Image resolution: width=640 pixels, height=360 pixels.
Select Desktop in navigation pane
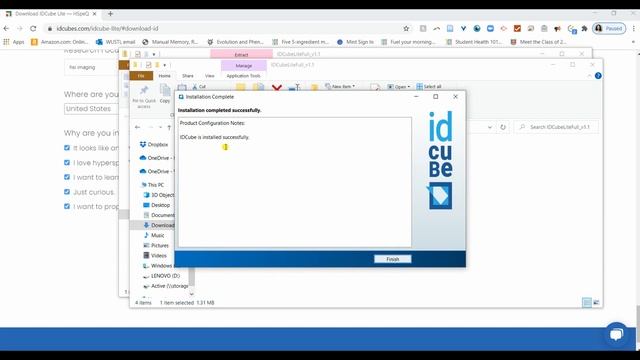[156, 205]
